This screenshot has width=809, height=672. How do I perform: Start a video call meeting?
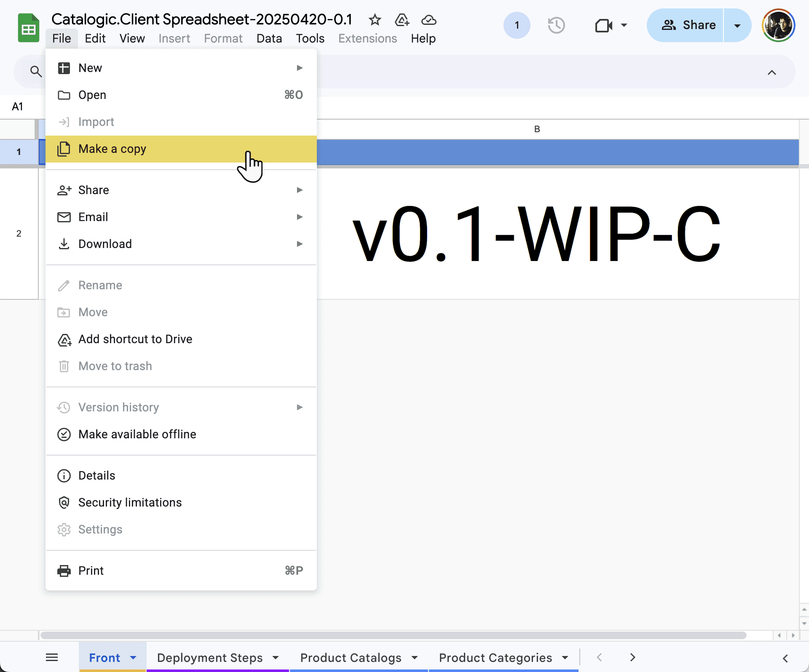coord(604,25)
